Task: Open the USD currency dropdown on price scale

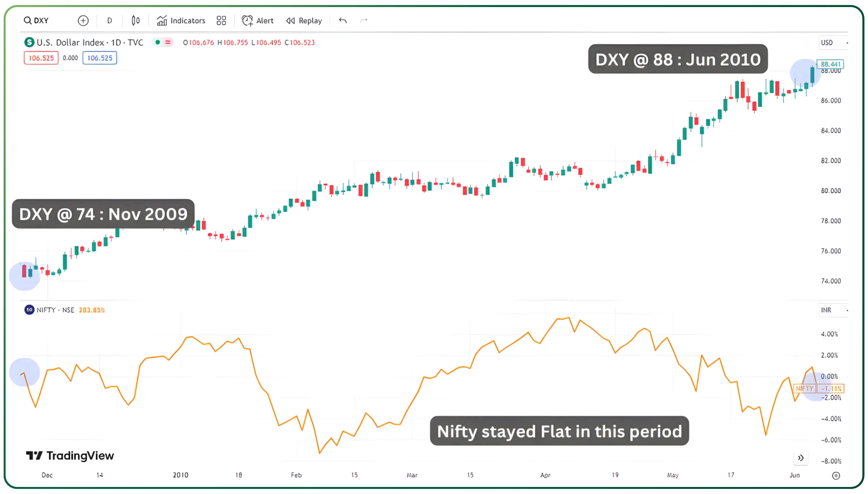Action: pos(831,42)
